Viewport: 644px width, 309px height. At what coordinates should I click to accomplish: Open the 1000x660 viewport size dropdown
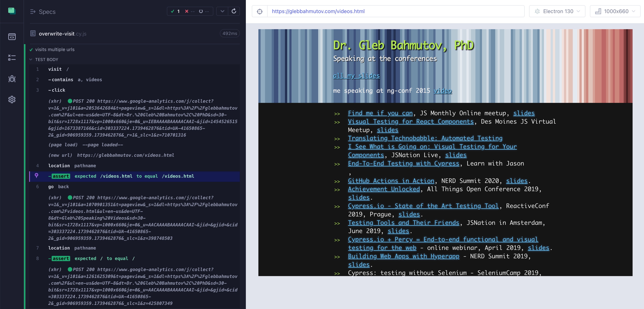click(615, 11)
